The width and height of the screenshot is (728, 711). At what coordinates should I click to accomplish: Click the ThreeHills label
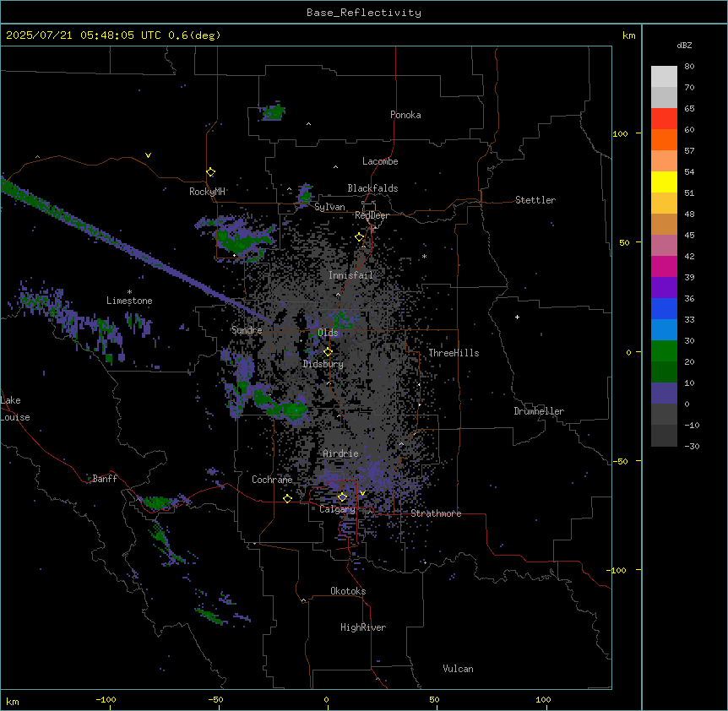[454, 353]
